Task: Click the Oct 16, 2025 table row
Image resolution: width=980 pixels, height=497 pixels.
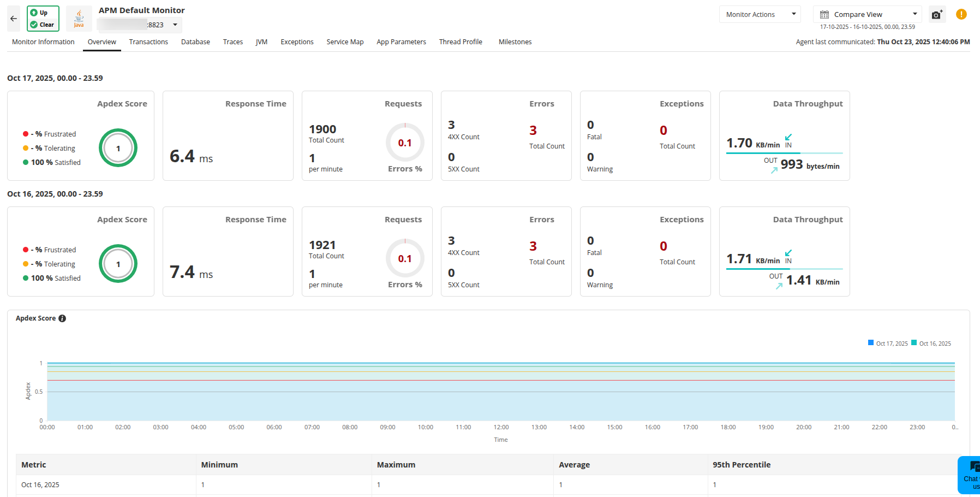Action: pyautogui.click(x=487, y=485)
